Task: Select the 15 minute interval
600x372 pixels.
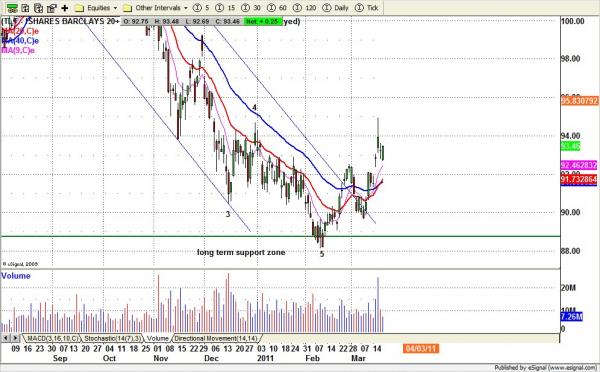Action: point(225,8)
